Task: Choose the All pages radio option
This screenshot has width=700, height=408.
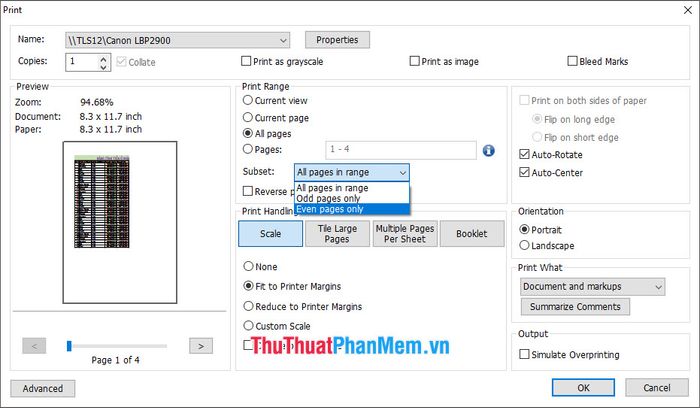Action: click(248, 133)
